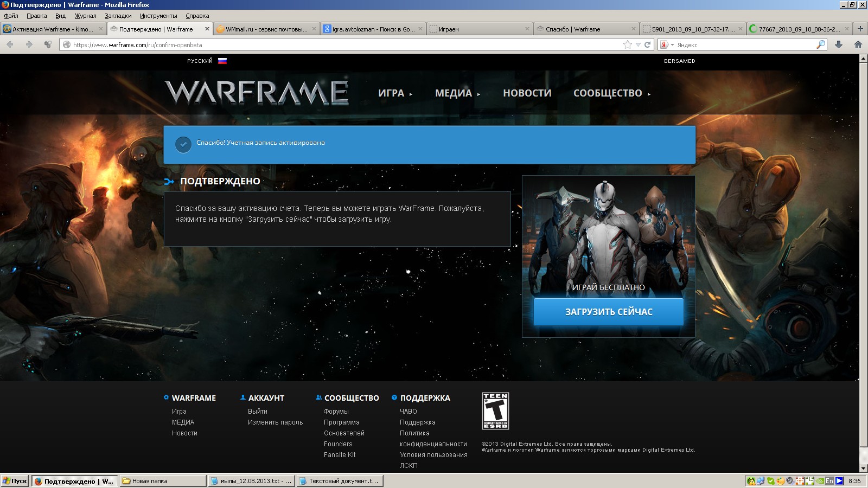Switch to the 'Активация Warframe' tab

(x=53, y=29)
